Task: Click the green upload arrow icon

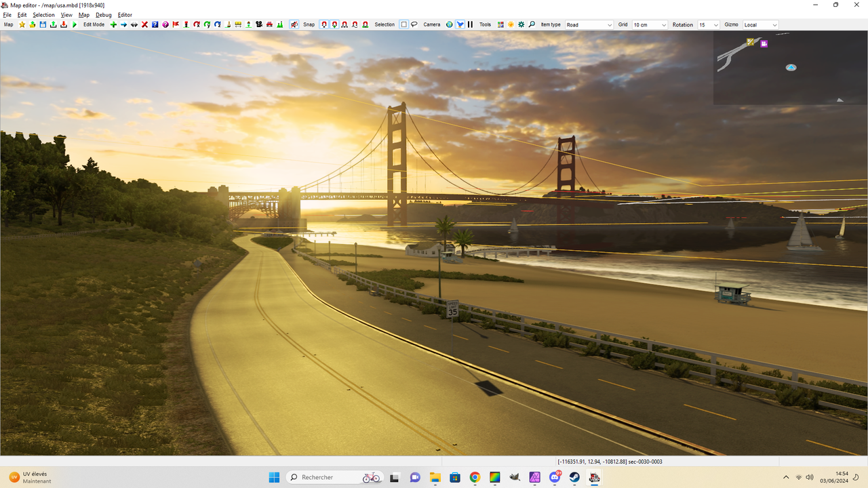Action: tap(53, 24)
